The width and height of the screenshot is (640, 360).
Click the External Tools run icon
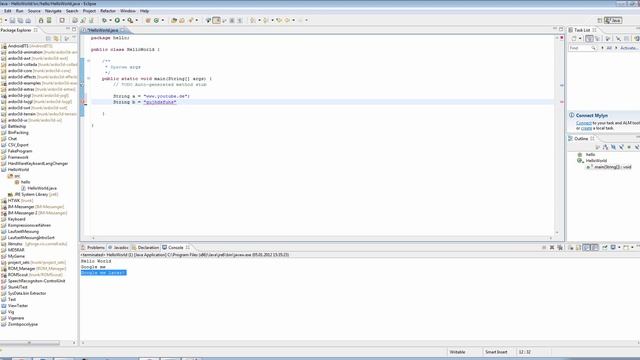(130, 20)
